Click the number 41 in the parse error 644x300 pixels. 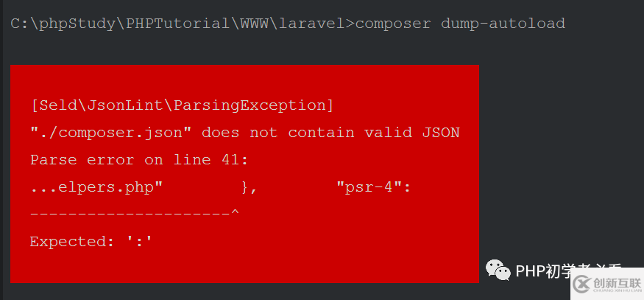coord(230,160)
